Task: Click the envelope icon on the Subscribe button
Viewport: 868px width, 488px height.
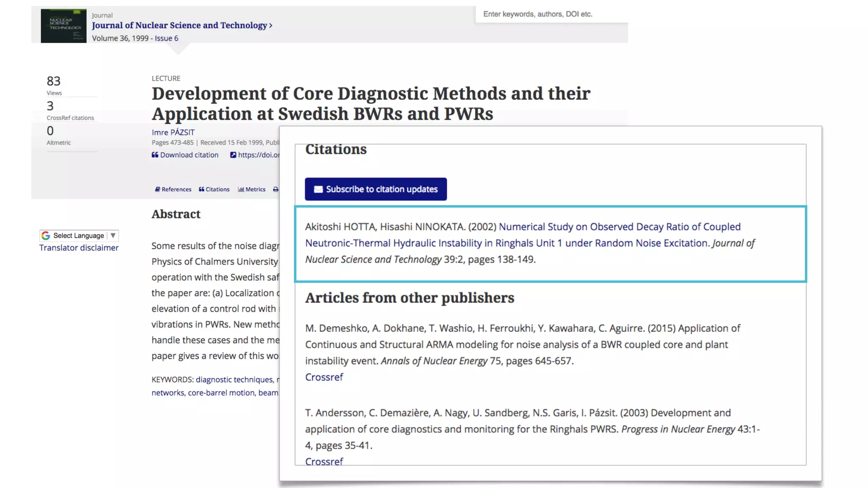Action: [318, 189]
